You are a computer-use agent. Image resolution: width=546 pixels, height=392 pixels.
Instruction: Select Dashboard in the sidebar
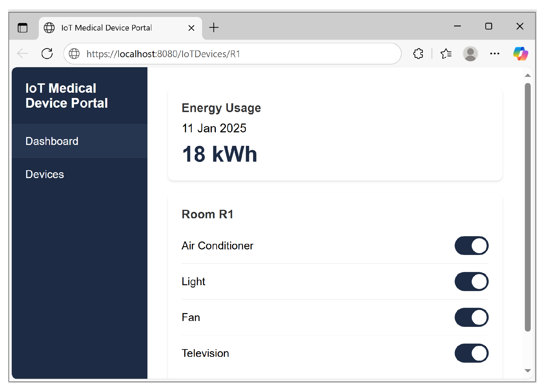coord(52,141)
